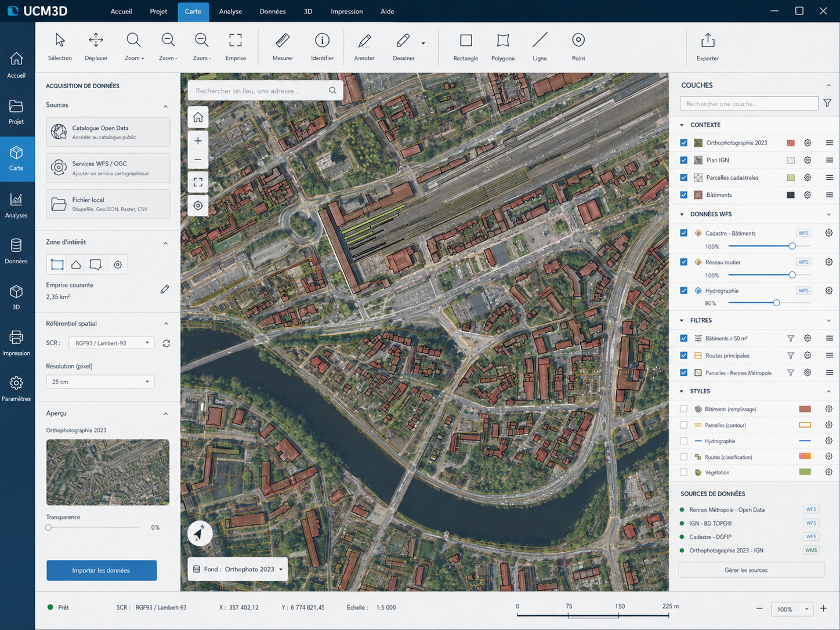This screenshot has height=630, width=840.
Task: Open settings for Plan IGN layer
Action: pos(808,160)
